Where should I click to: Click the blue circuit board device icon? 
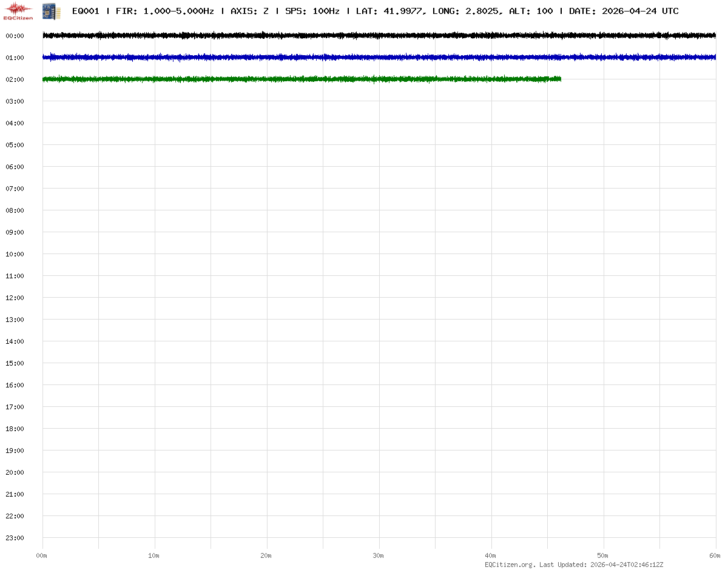pyautogui.click(x=51, y=11)
